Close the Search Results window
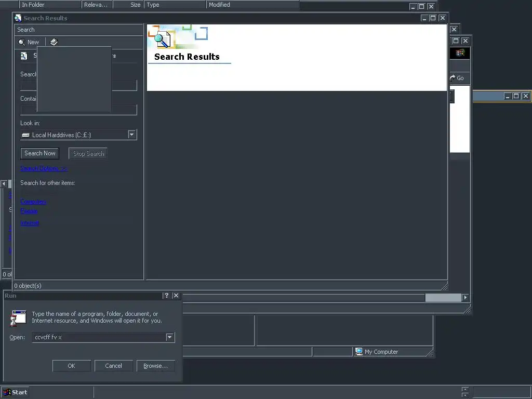The height and width of the screenshot is (399, 532). coord(442,18)
